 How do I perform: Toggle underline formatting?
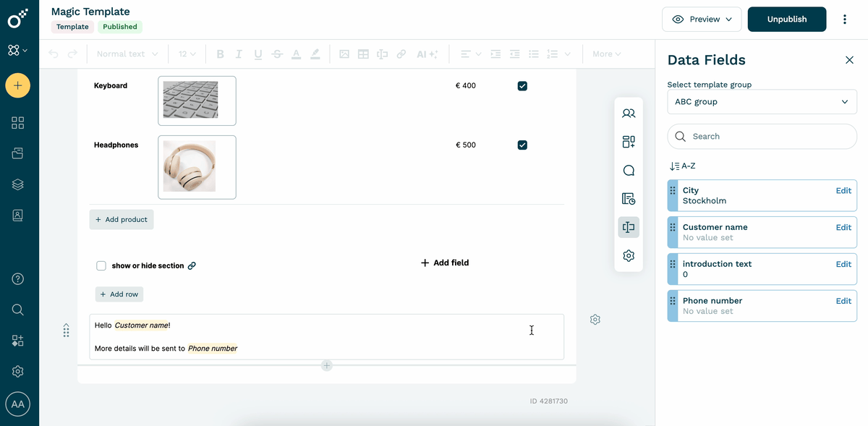[258, 54]
